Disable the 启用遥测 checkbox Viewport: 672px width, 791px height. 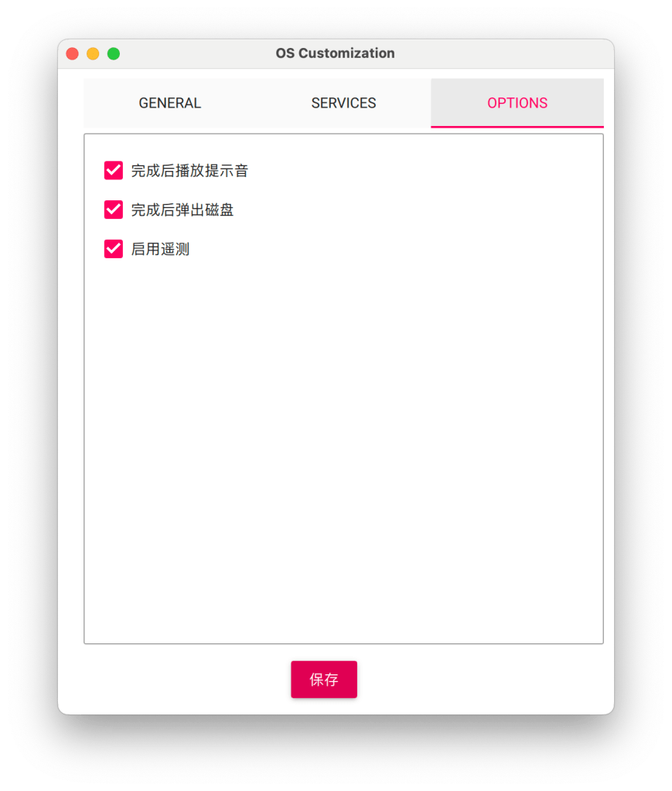click(x=114, y=249)
